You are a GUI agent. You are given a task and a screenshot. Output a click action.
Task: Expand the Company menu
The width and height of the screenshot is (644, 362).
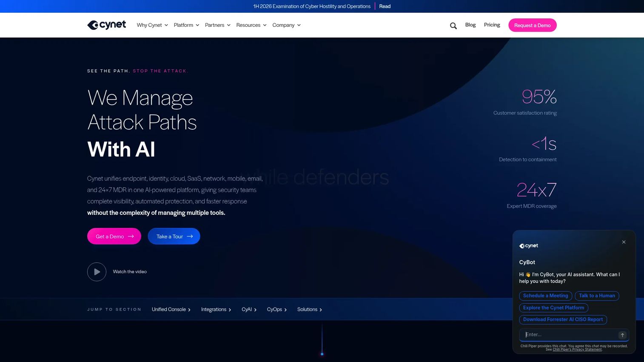click(287, 25)
